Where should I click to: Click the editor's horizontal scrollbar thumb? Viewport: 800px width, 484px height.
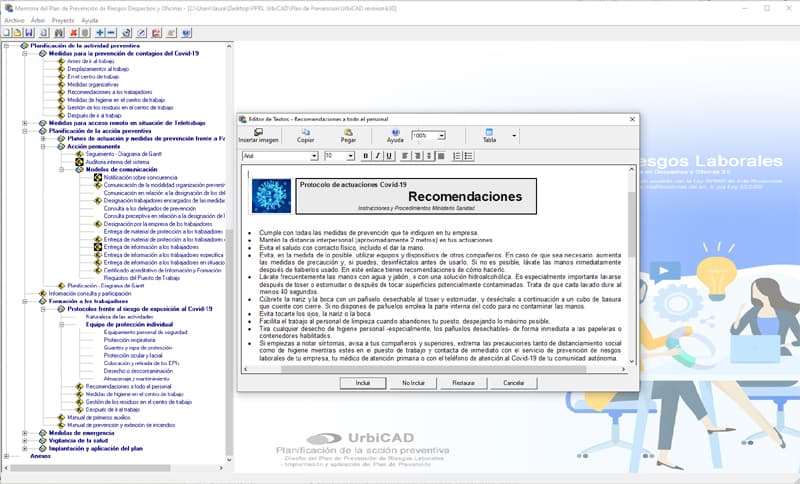(434, 369)
